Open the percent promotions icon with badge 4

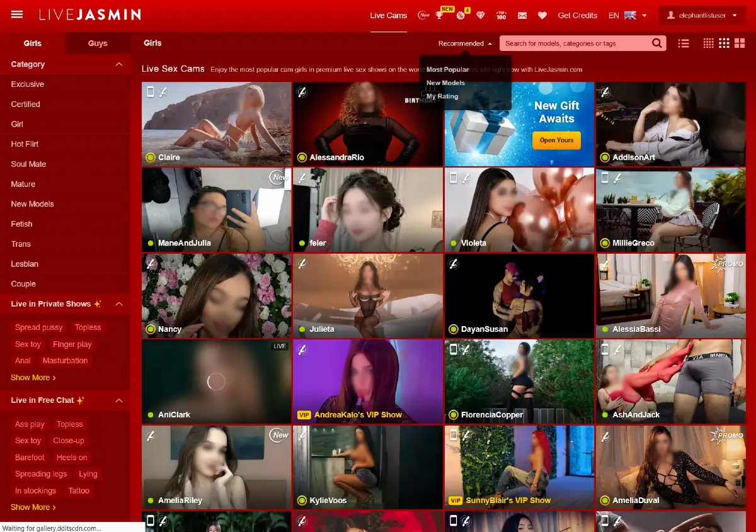point(461,15)
